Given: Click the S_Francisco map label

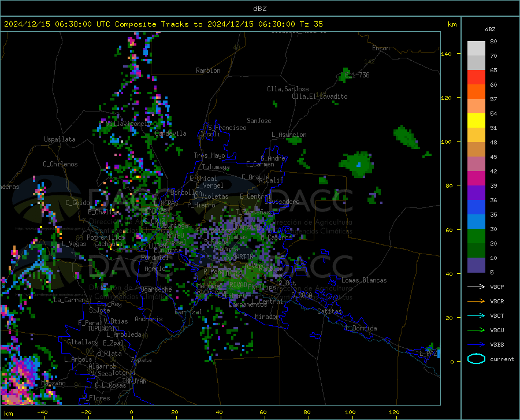Looking at the screenshot, I should point(227,128).
